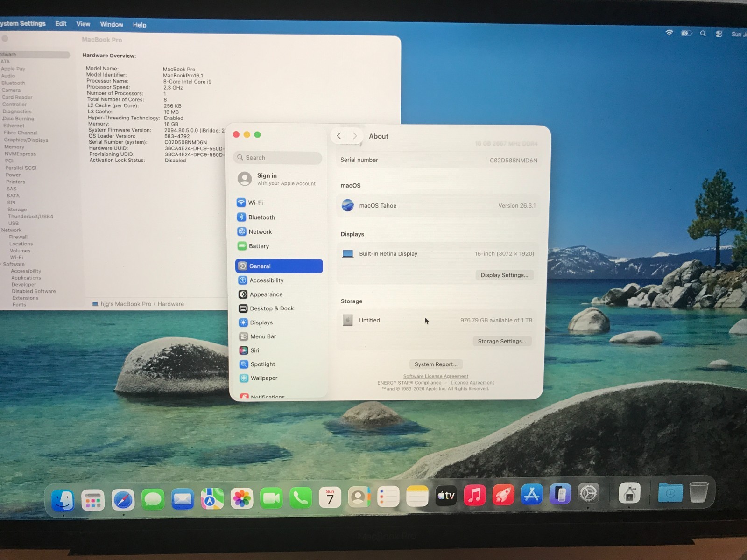Select Firewall in System Information sidebar
Screen dimensions: 747x560
(18, 237)
